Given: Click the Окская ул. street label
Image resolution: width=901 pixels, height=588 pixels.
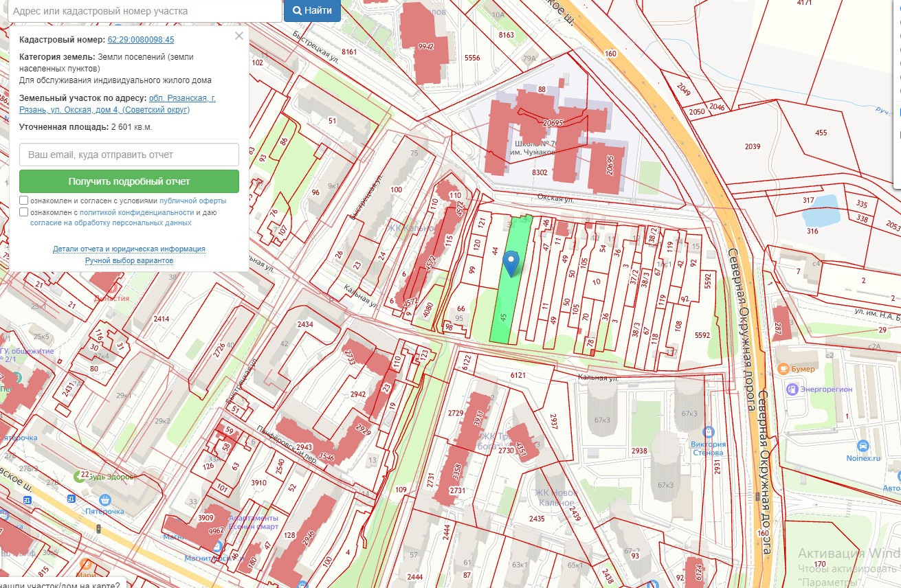Looking at the screenshot, I should pyautogui.click(x=555, y=199).
